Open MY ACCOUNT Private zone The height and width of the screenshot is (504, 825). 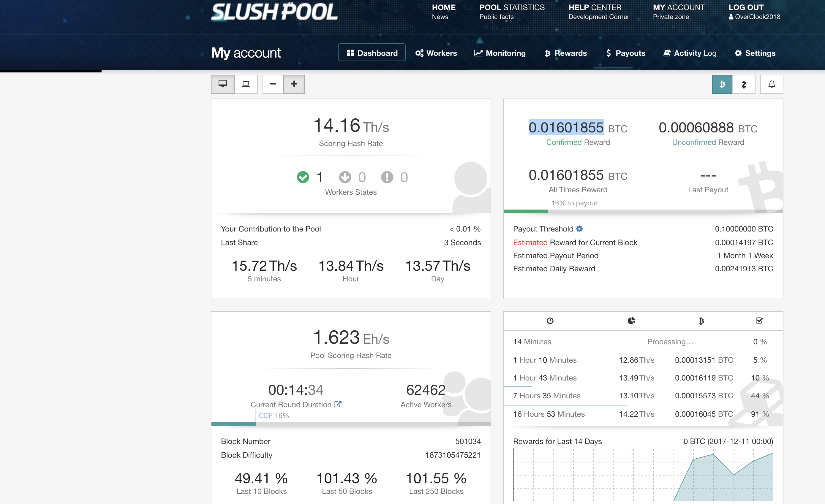tap(679, 12)
